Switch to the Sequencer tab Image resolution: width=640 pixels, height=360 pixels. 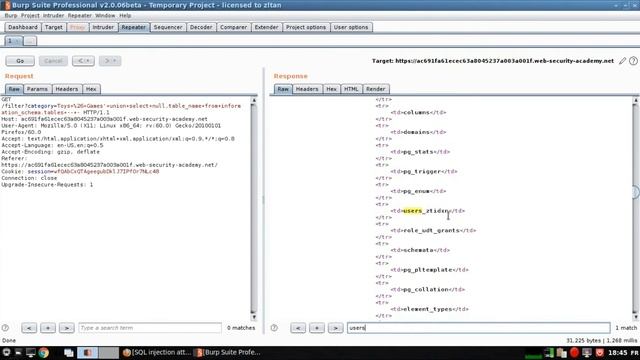168,27
